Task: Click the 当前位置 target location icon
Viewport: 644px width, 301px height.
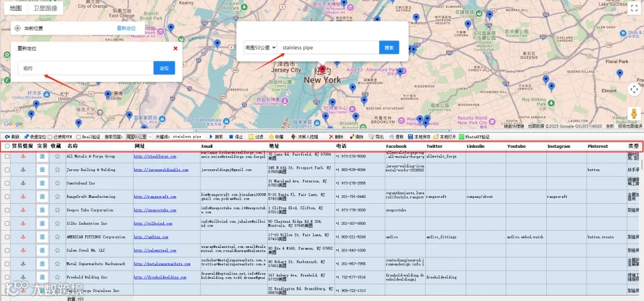Action: (17, 29)
